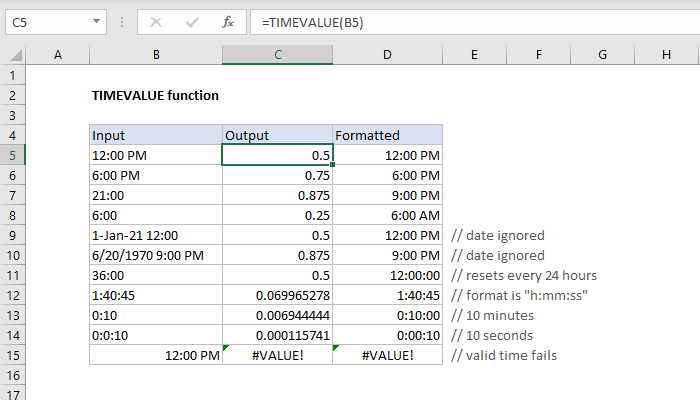
Task: Select input cell '6:00 PM'
Action: coord(156,175)
